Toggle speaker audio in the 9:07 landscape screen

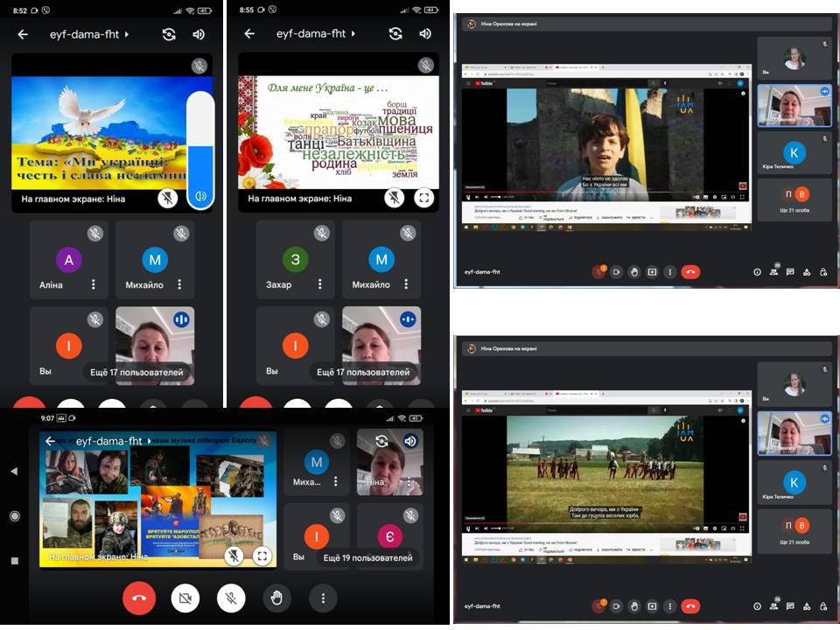click(x=410, y=441)
